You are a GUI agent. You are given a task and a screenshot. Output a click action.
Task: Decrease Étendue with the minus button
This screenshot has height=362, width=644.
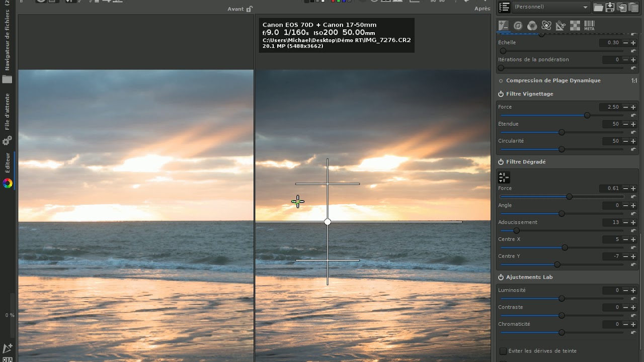[626, 124]
